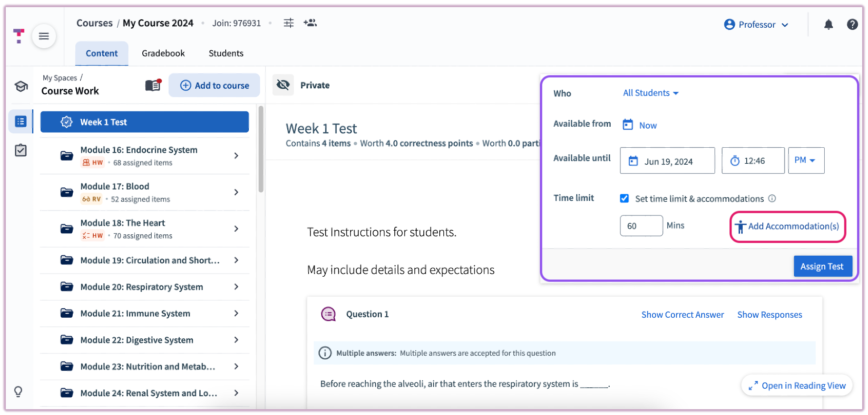Open the help question mark icon
This screenshot has height=415, width=868.
tap(852, 25)
